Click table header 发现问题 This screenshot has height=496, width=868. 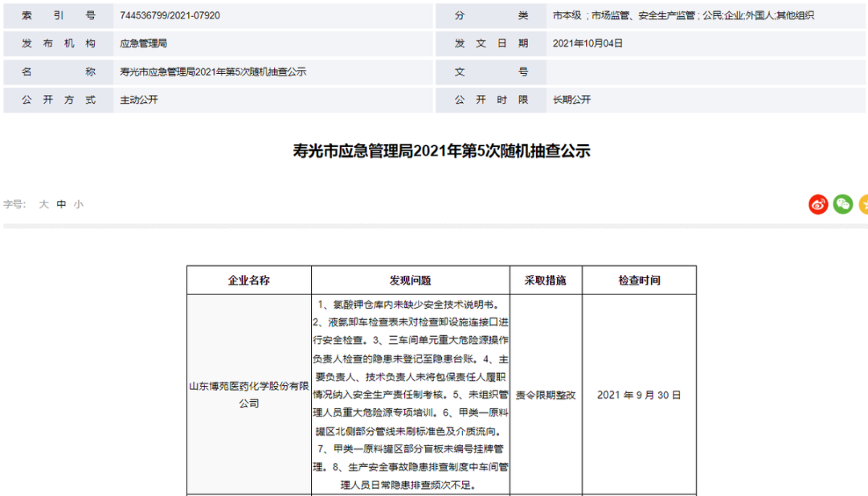pos(410,281)
